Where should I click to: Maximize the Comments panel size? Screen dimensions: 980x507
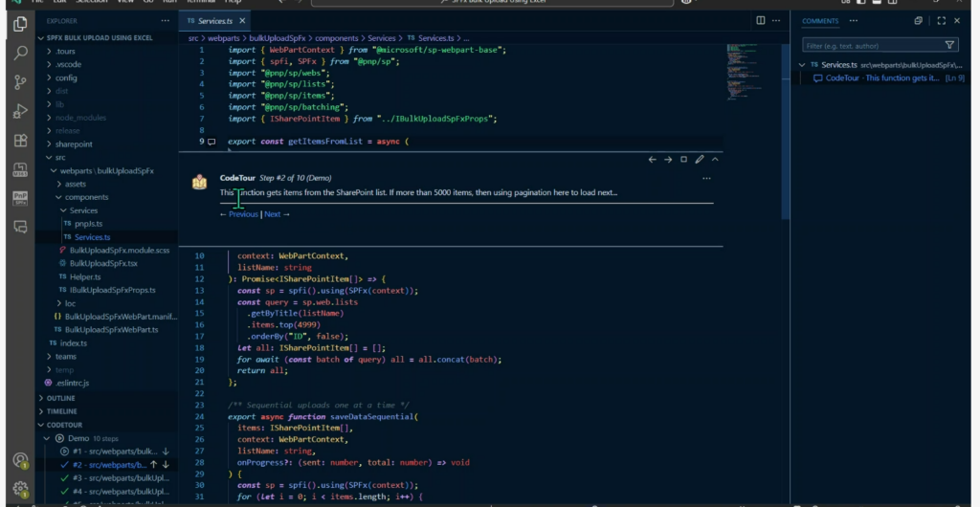[x=942, y=21]
